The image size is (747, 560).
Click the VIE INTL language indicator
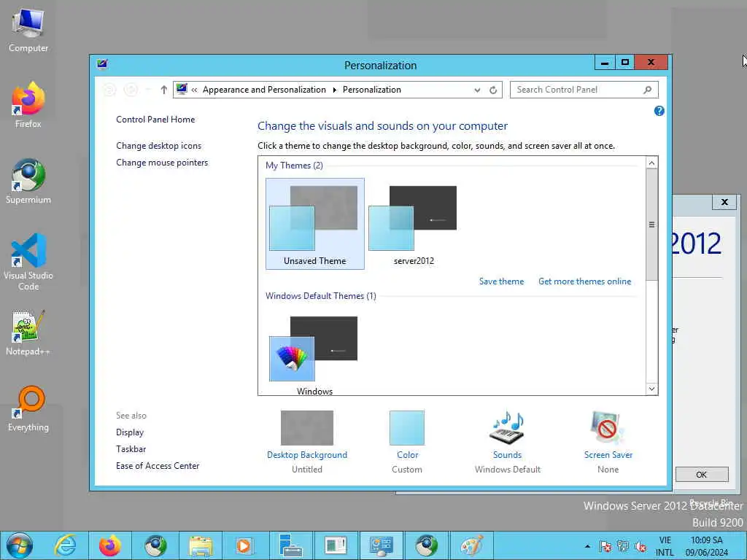pos(665,546)
